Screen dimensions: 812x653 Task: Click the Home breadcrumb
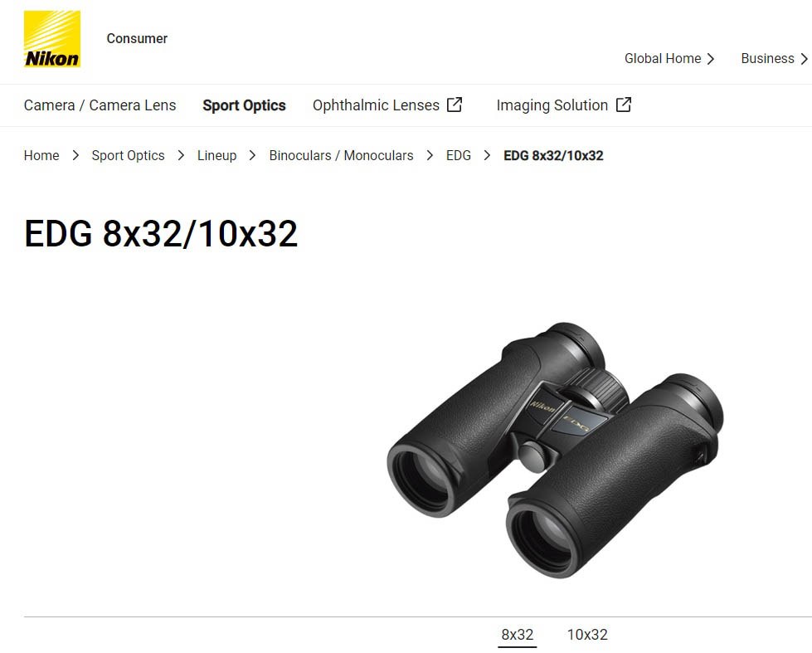tap(41, 155)
